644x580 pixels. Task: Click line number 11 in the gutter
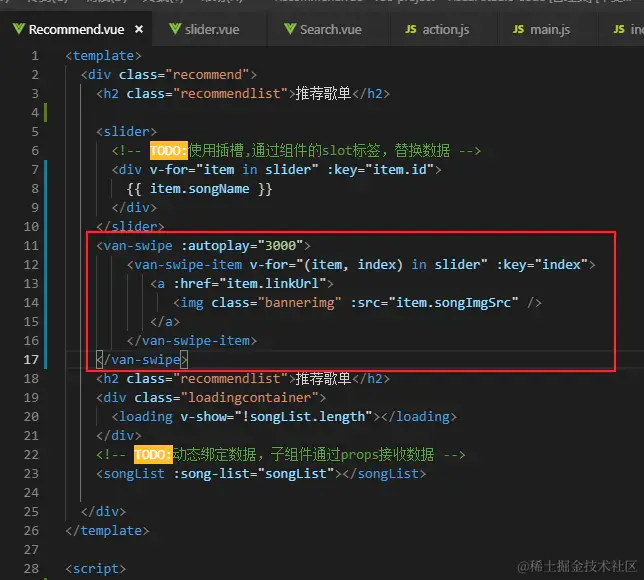[x=31, y=246]
